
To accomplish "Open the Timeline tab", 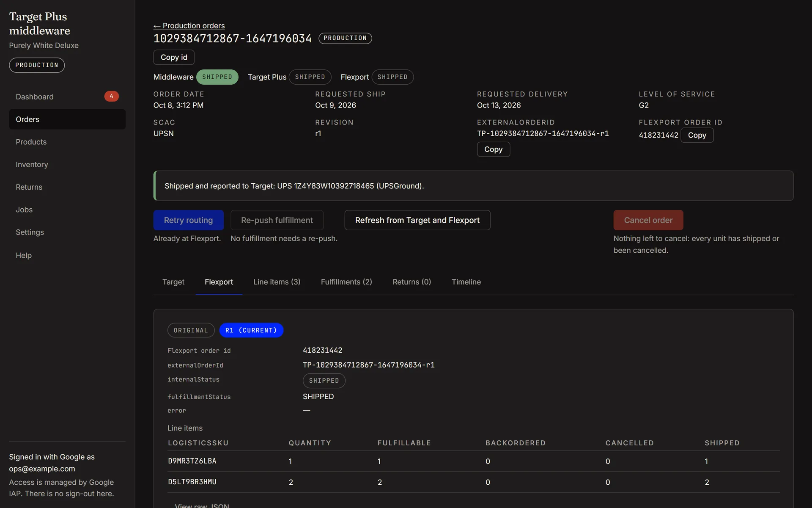I will (x=466, y=282).
